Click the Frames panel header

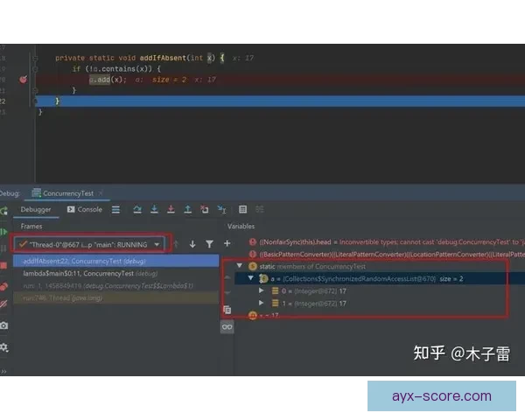[31, 227]
